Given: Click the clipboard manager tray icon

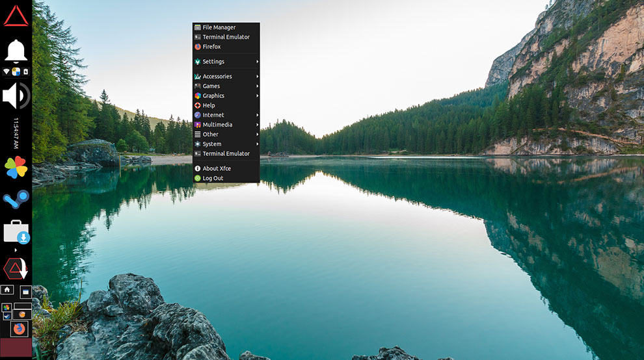Looking at the screenshot, I should tap(26, 72).
